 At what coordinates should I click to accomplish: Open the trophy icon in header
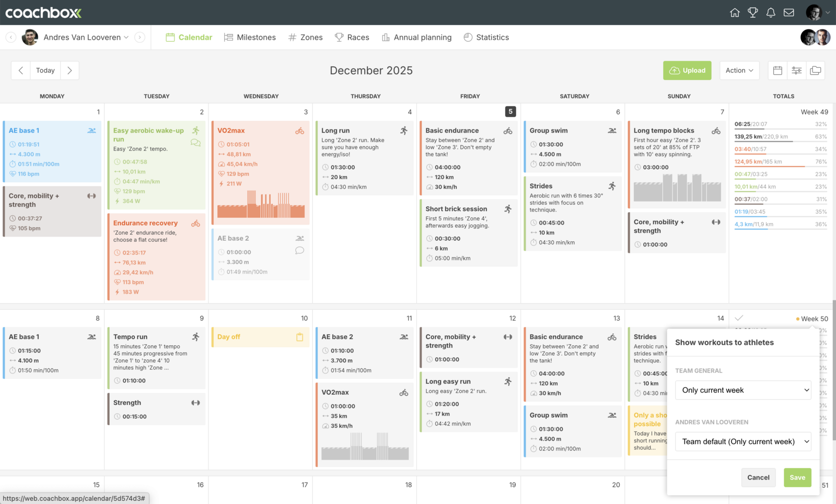click(x=752, y=13)
